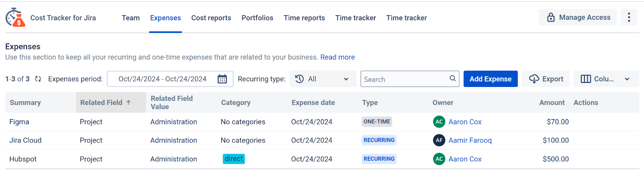
Task: Open the Portfolios tab
Action: pos(257,18)
